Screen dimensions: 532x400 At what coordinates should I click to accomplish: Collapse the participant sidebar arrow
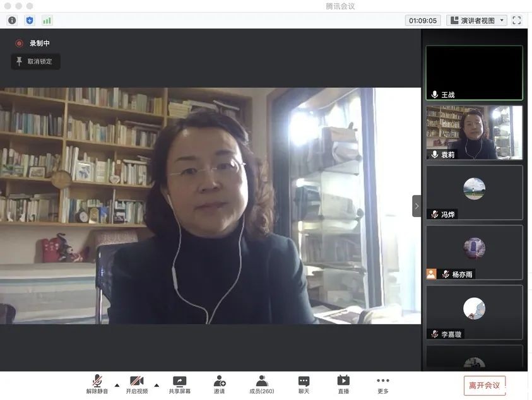(417, 206)
